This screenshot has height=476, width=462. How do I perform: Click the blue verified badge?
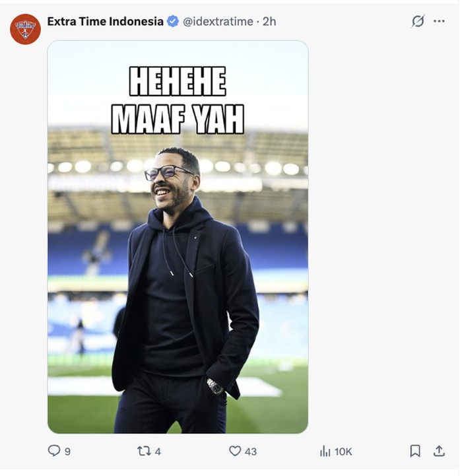173,22
